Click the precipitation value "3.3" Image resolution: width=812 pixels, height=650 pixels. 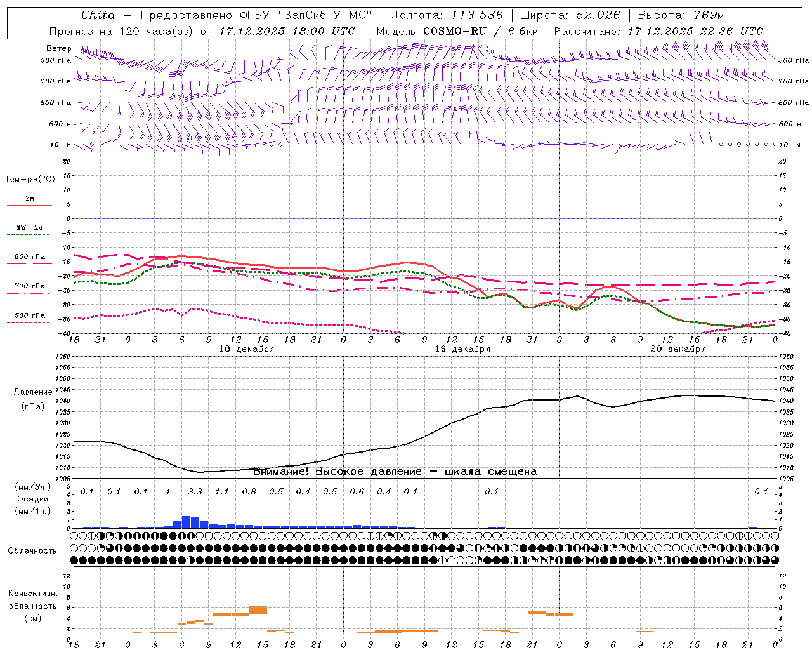click(x=195, y=492)
